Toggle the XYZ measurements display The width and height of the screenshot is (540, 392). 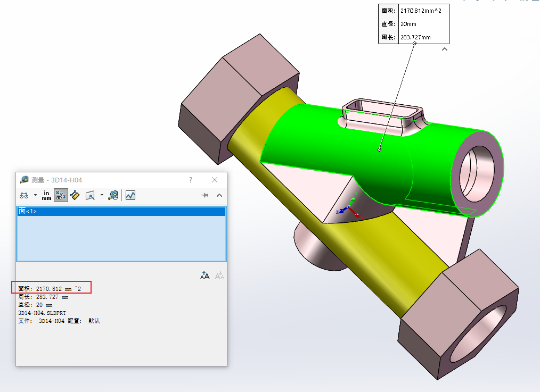click(60, 195)
